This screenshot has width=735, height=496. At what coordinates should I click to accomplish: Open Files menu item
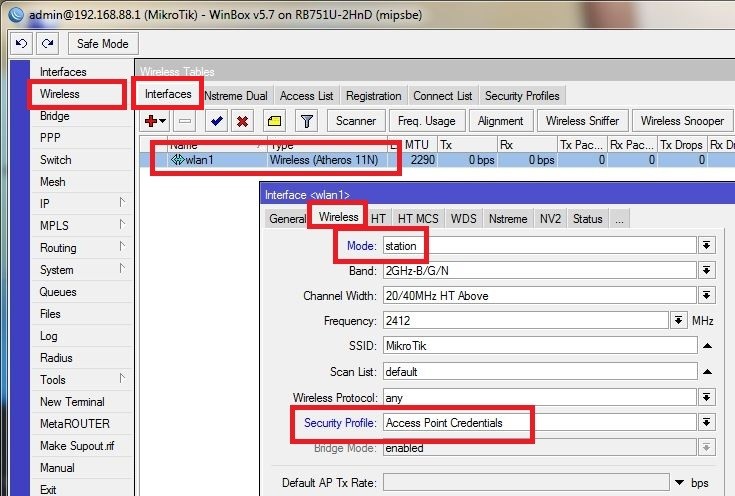pyautogui.click(x=50, y=314)
